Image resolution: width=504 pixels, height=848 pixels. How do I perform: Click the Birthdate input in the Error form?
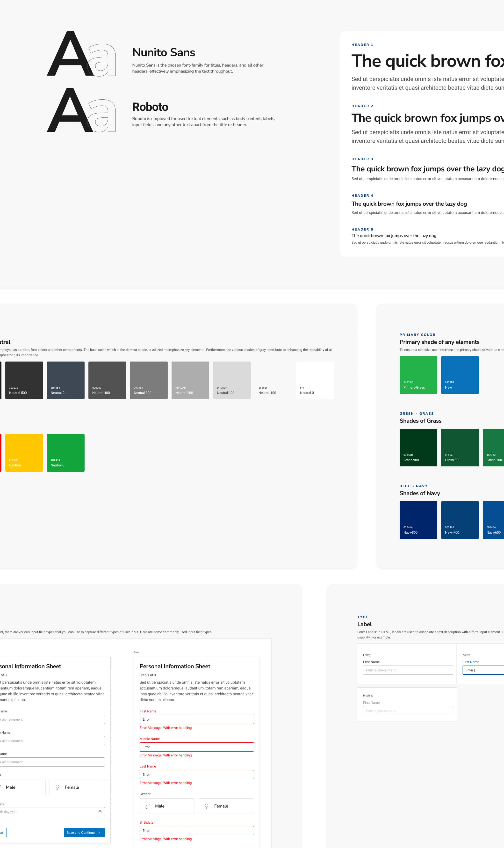[197, 830]
